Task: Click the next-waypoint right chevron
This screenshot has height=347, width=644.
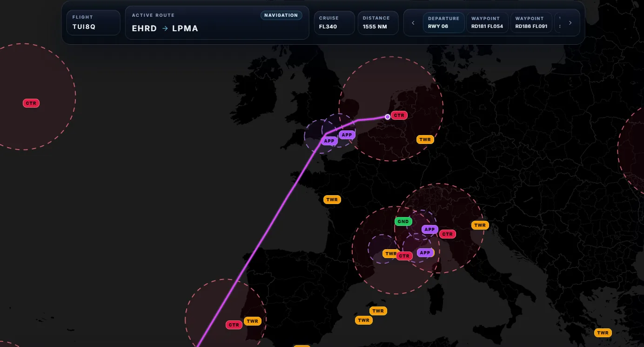Action: (570, 23)
